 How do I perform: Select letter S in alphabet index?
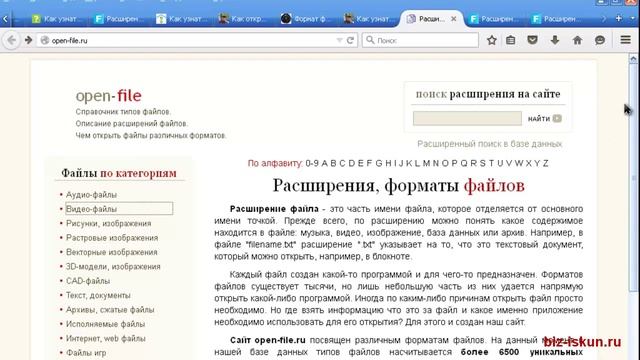click(482, 163)
